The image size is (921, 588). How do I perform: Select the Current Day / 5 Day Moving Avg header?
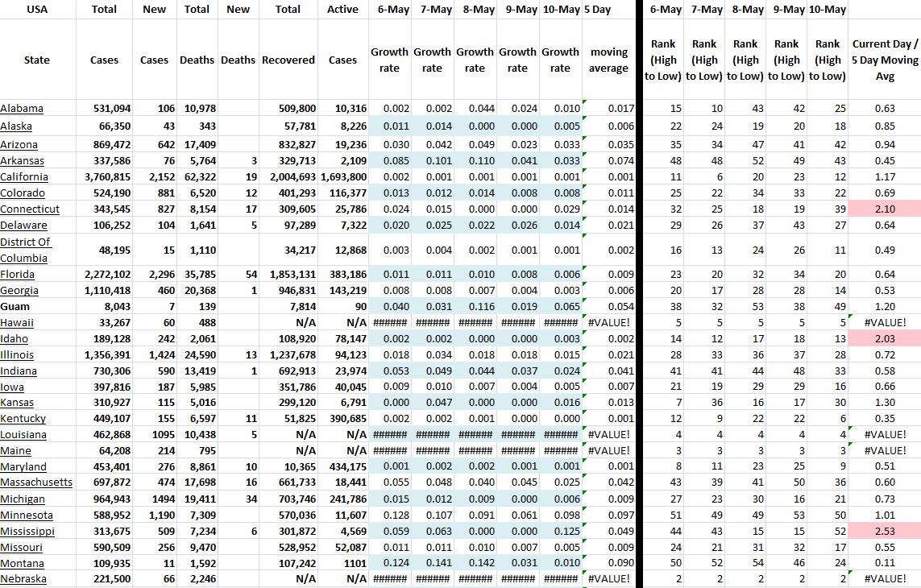click(884, 60)
